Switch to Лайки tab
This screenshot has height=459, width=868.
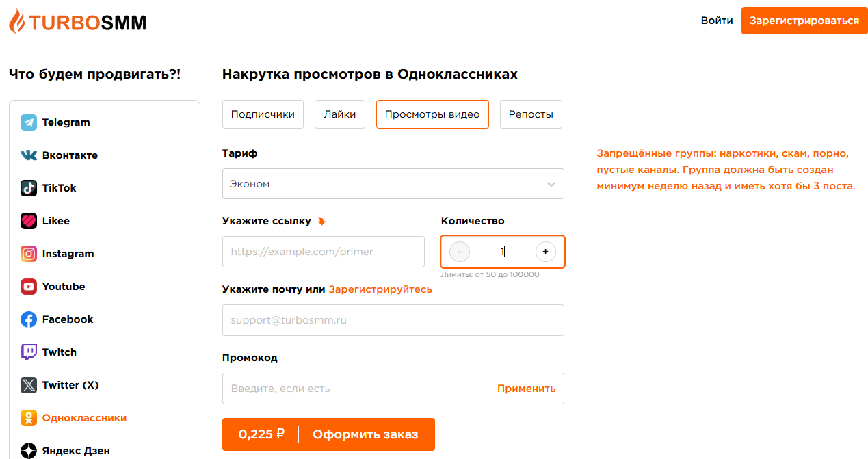pos(340,114)
